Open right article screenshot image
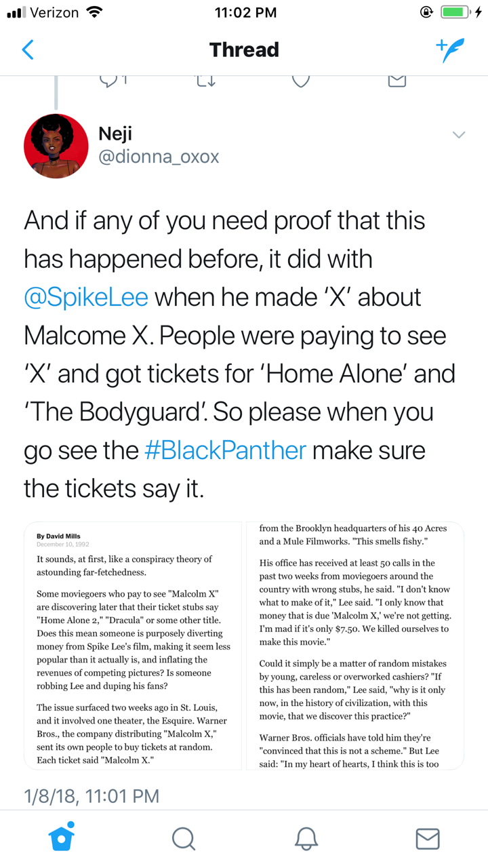 (355, 646)
